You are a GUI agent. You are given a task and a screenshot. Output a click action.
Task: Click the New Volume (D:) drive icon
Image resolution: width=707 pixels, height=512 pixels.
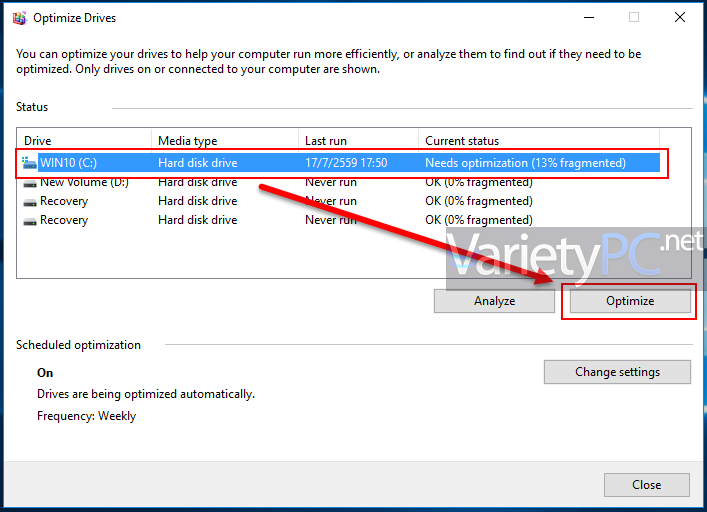(x=30, y=183)
